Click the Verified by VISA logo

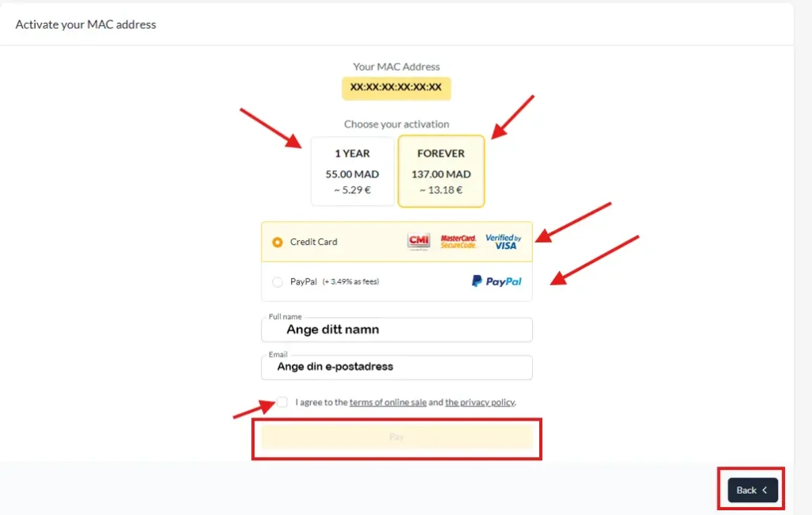503,242
